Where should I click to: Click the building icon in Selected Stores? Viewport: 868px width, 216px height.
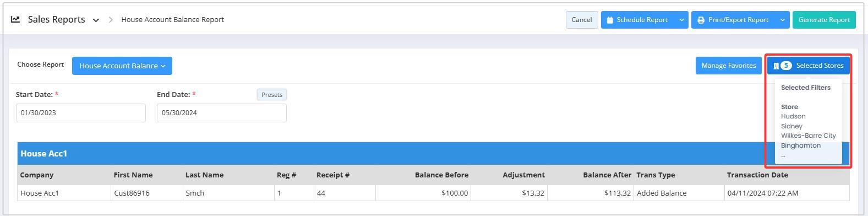point(776,66)
